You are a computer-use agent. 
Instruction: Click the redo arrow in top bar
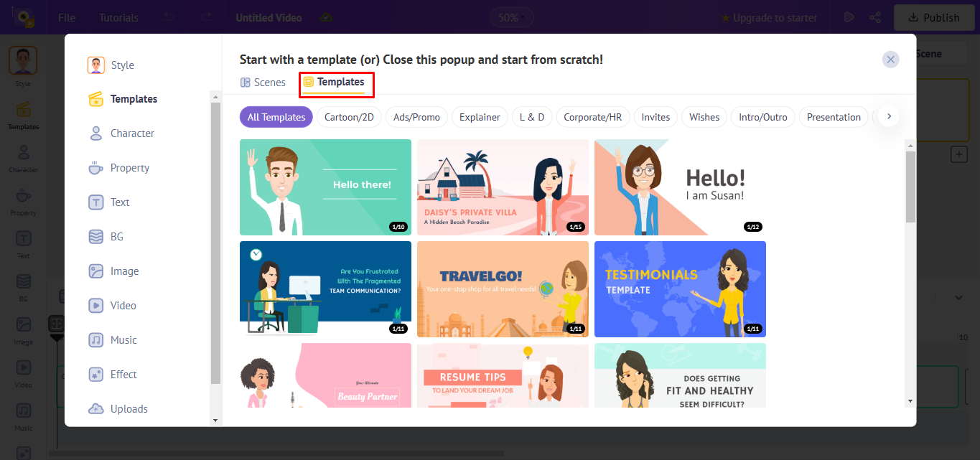[207, 17]
